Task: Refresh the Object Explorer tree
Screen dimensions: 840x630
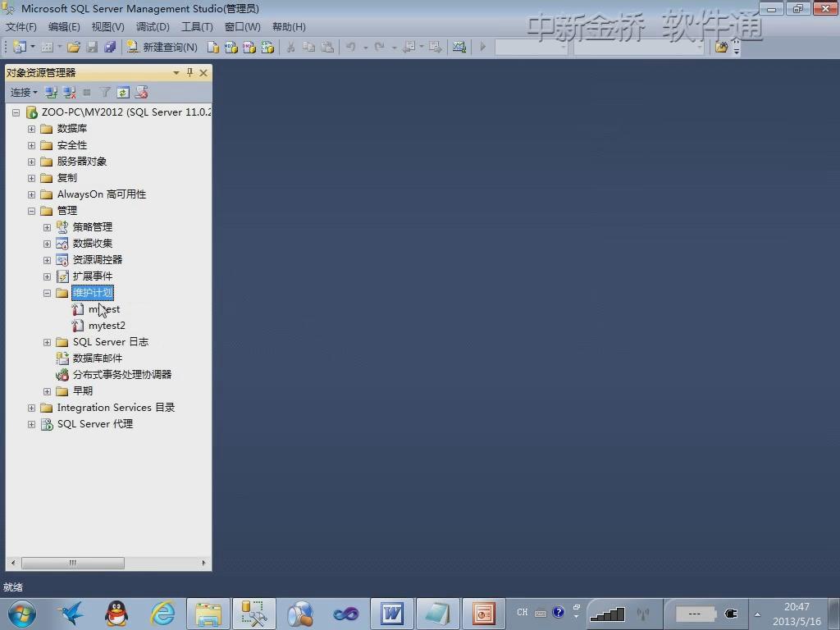Action: pyautogui.click(x=123, y=93)
